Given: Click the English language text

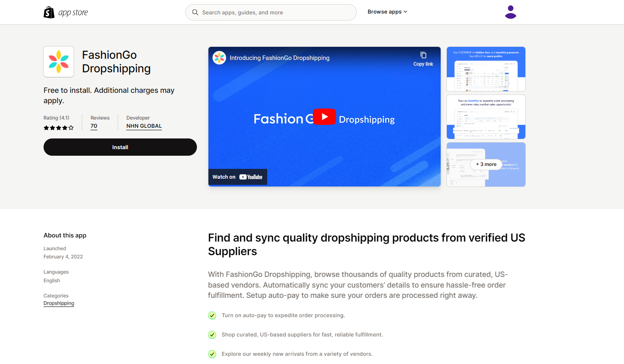Looking at the screenshot, I should click(52, 281).
